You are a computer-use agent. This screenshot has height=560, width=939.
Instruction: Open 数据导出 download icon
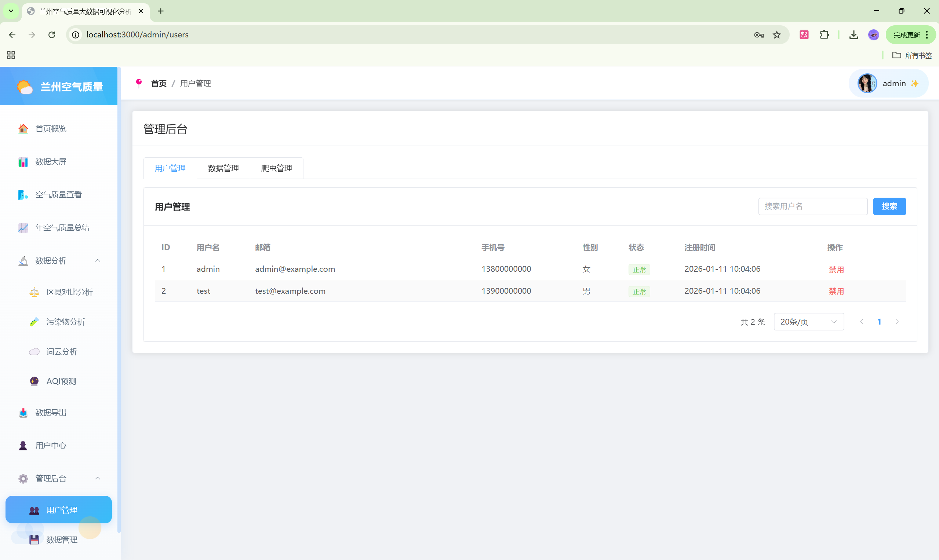click(x=23, y=413)
